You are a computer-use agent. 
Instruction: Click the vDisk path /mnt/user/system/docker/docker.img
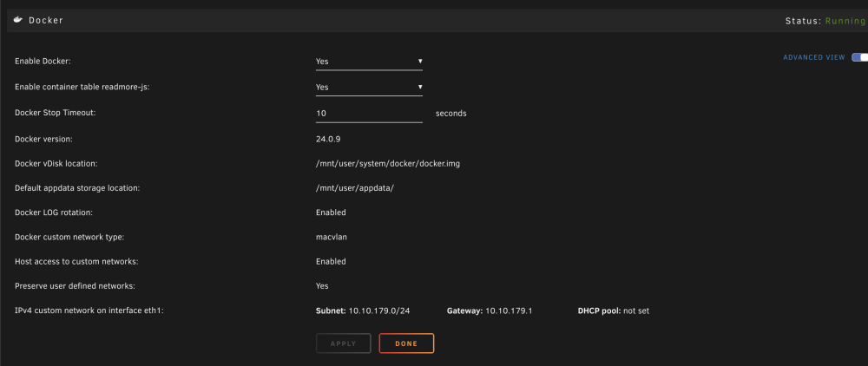coord(388,164)
